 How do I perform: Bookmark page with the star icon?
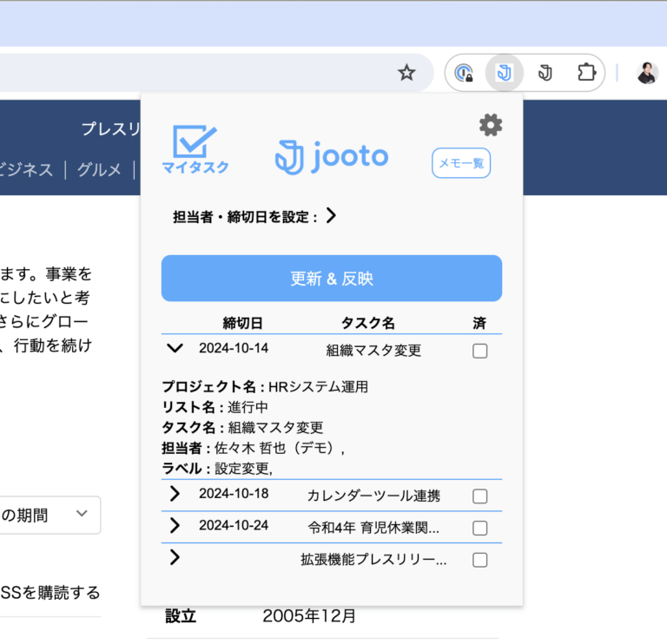(406, 73)
